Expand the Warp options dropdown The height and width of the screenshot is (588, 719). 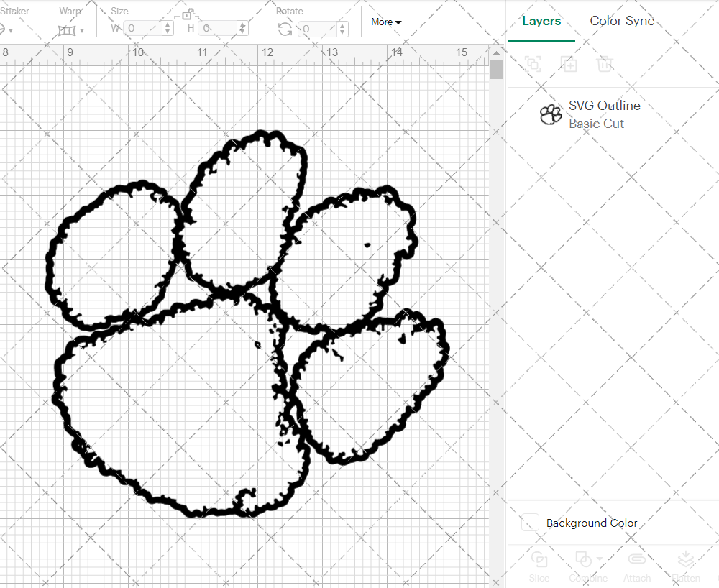click(81, 29)
